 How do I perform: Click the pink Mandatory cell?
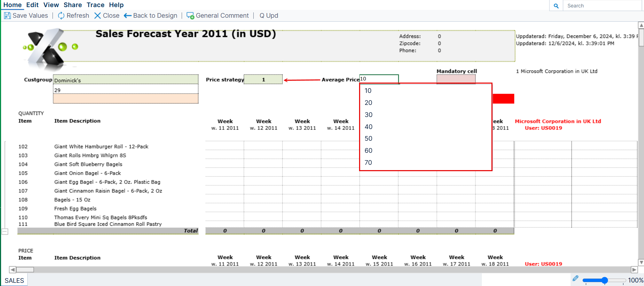coord(456,79)
